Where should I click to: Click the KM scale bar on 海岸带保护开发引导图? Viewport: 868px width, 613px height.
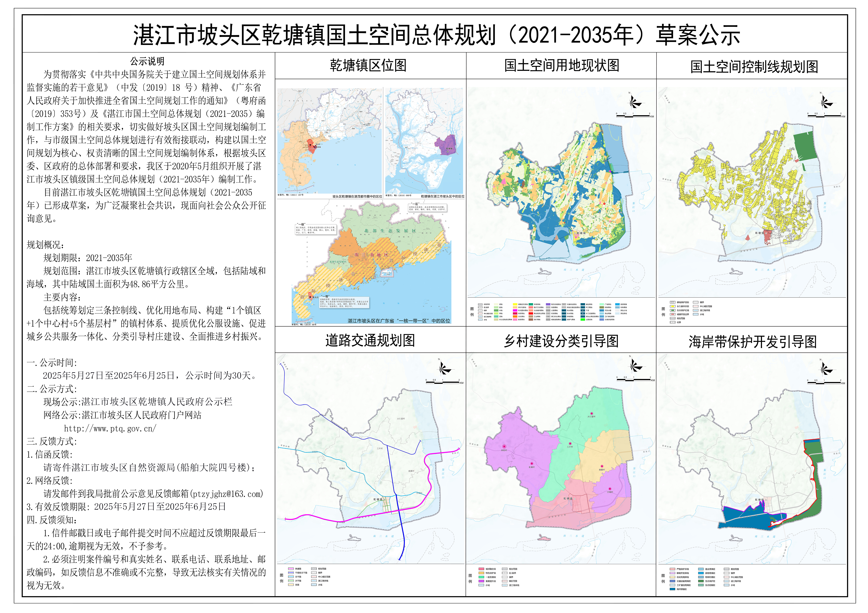pos(826,382)
